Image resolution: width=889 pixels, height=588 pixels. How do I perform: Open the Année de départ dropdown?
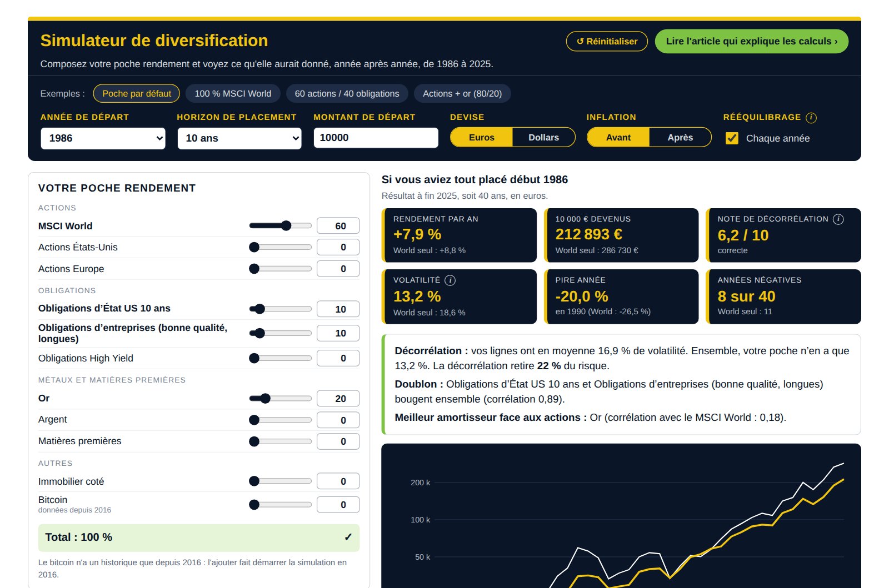103,138
